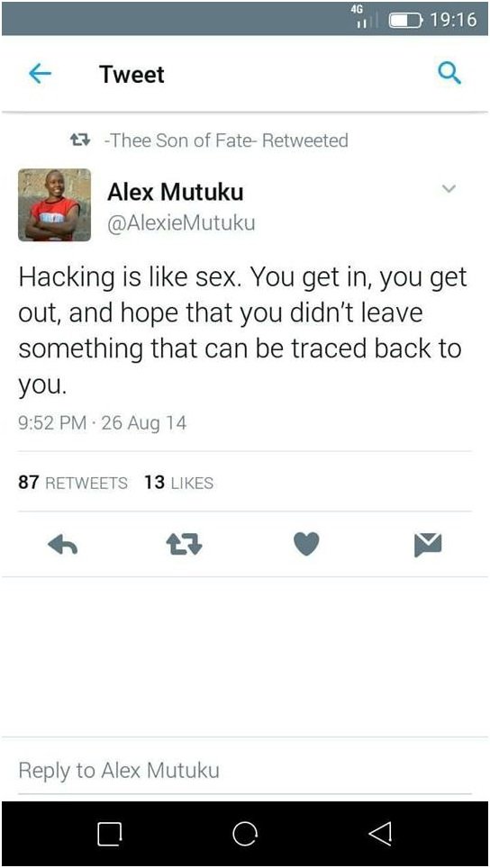
Task: Tap the Reply to Alex Mutuku field
Action: point(245,770)
